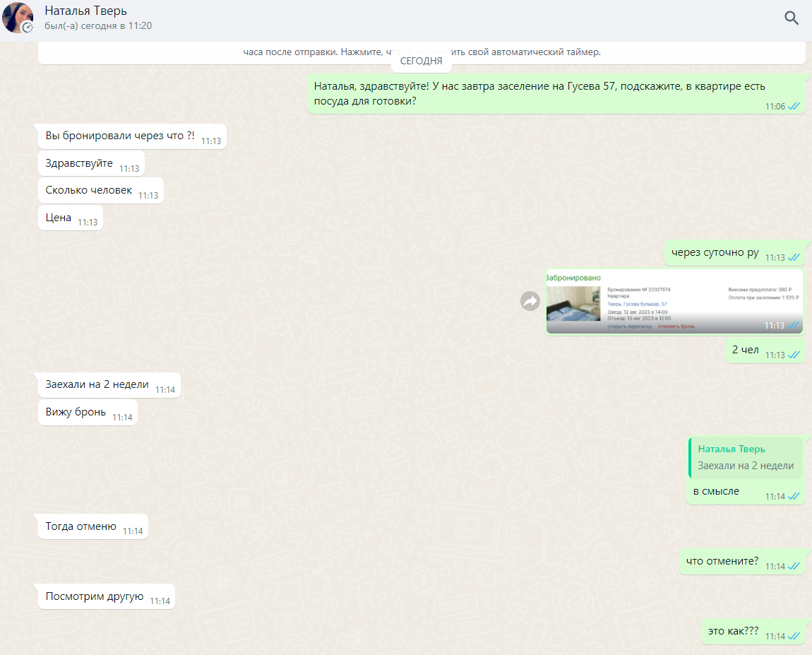The image size is (812, 655).
Task: Select message 'что отмените?'
Action: point(742,562)
